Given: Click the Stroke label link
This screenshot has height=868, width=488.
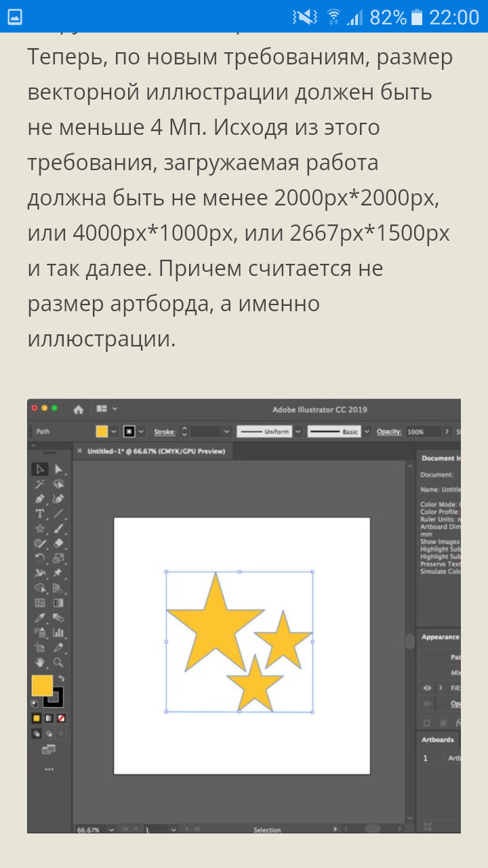Looking at the screenshot, I should (165, 431).
